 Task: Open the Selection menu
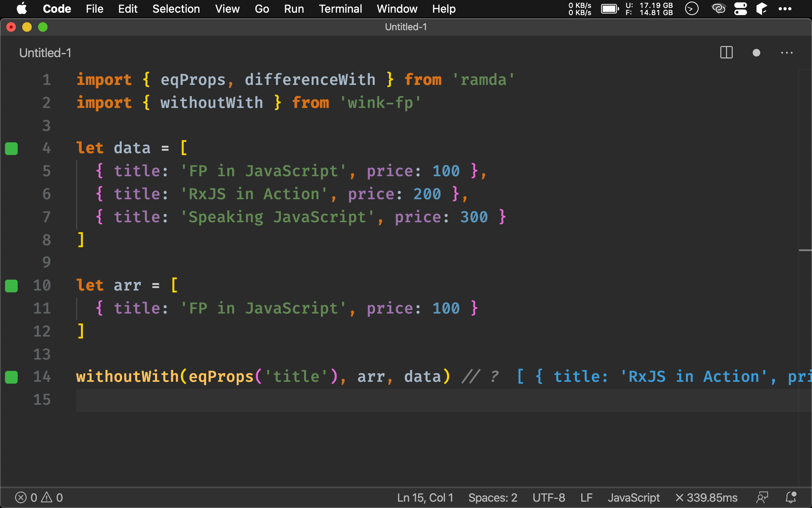coord(176,9)
